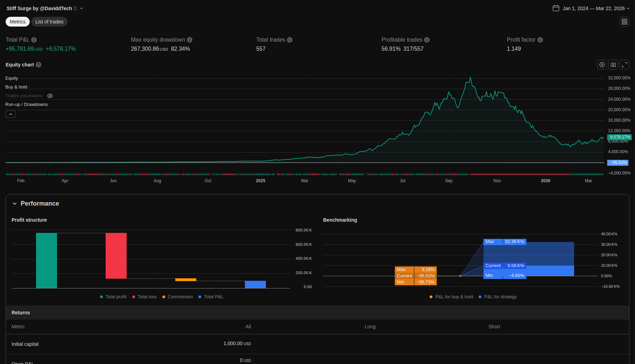Collapse the chart legend with the up arrow
Screen dimensions: 635x364
(x=10, y=114)
